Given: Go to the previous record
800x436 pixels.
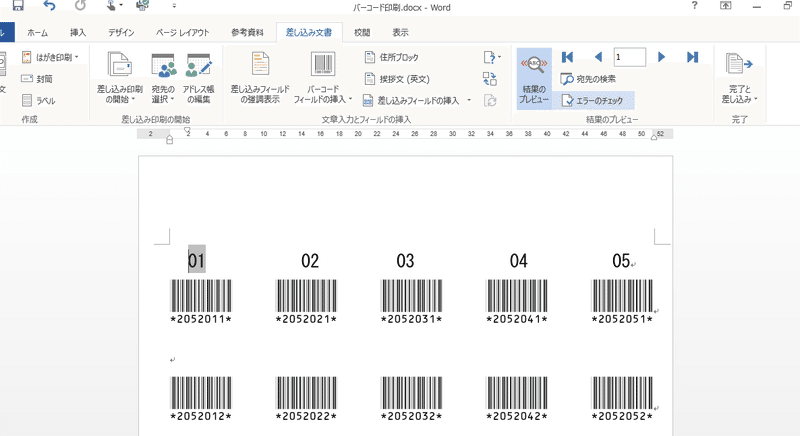Looking at the screenshot, I should tap(598, 57).
